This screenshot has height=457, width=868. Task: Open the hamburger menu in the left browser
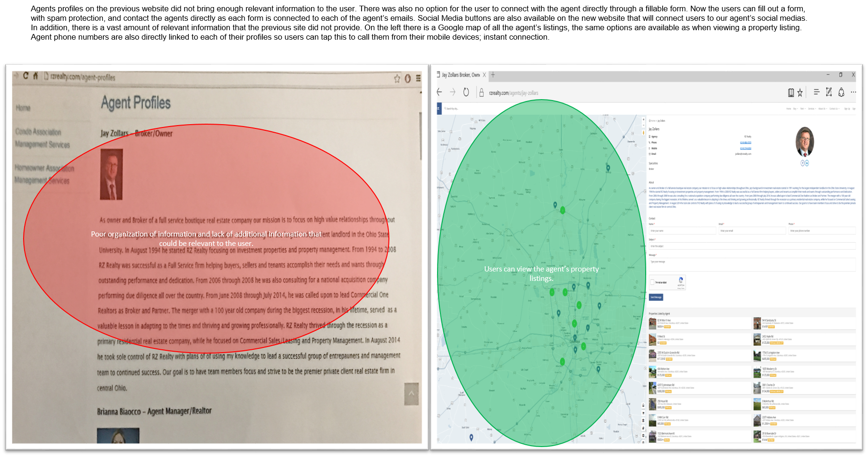[418, 78]
